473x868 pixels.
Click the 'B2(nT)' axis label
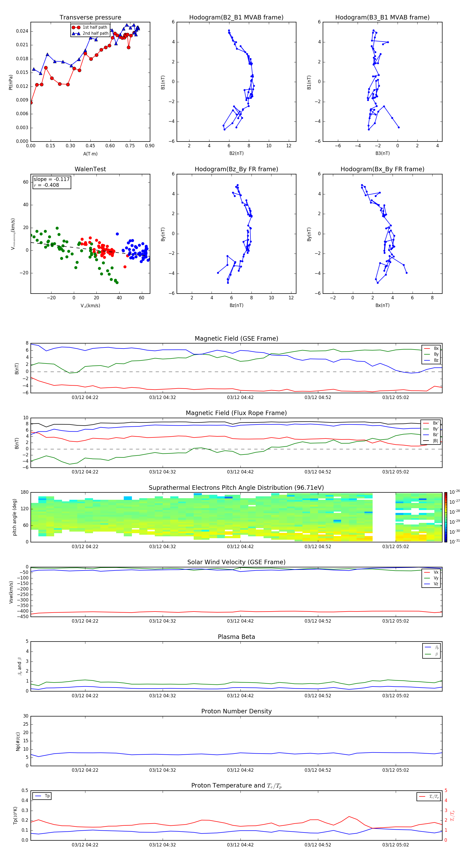[236, 153]
